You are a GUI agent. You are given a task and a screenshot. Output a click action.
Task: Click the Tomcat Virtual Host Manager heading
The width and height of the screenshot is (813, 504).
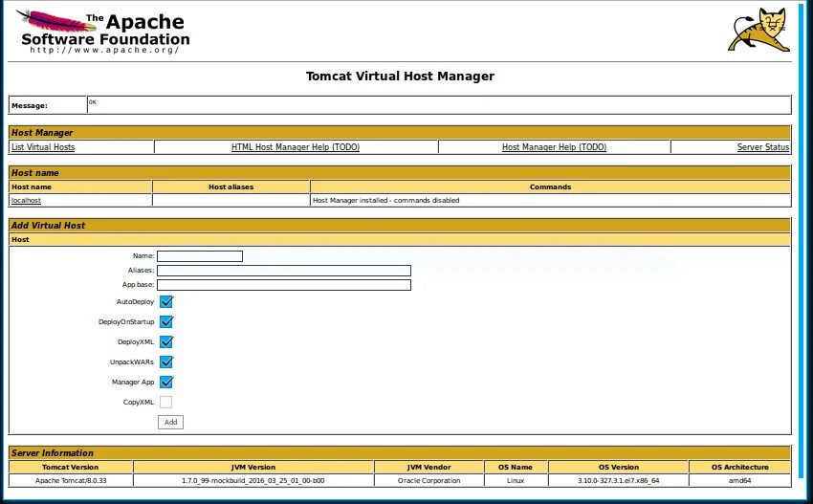pos(400,77)
